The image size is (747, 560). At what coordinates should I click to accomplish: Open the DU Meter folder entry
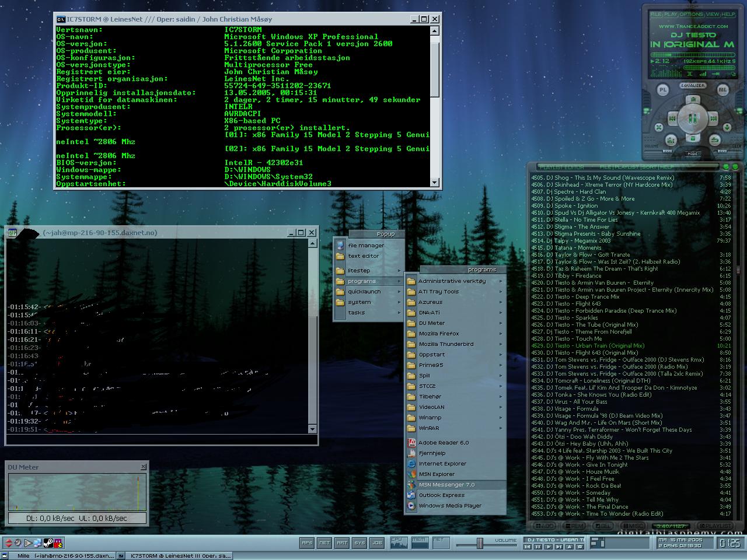(455, 323)
